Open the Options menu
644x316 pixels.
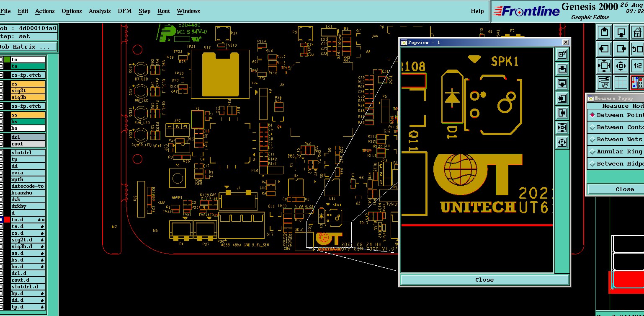(x=72, y=11)
